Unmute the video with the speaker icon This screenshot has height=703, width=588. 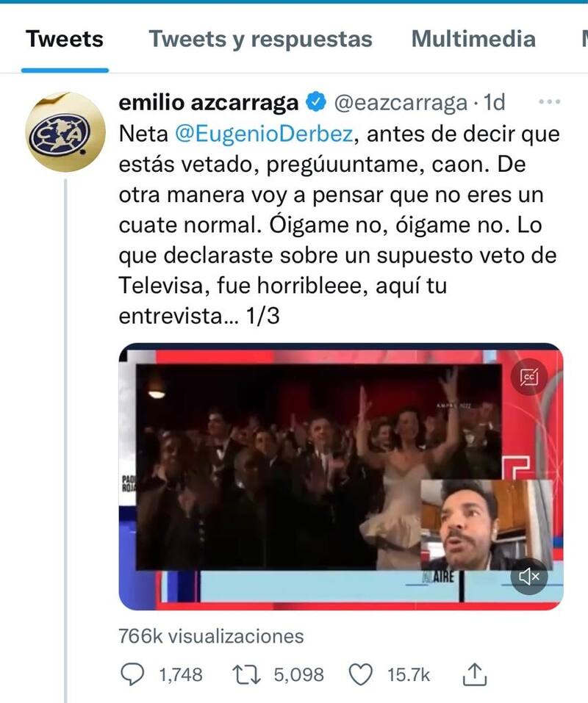(529, 577)
